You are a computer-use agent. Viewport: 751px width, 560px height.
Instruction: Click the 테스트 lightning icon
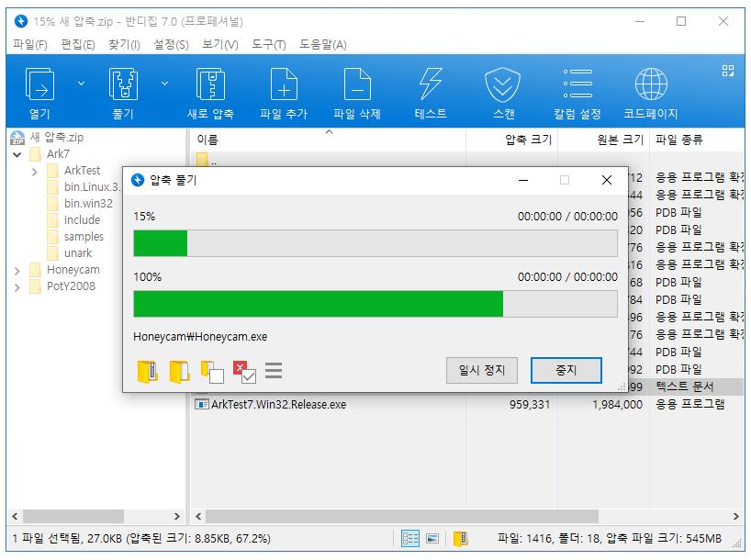(x=430, y=84)
